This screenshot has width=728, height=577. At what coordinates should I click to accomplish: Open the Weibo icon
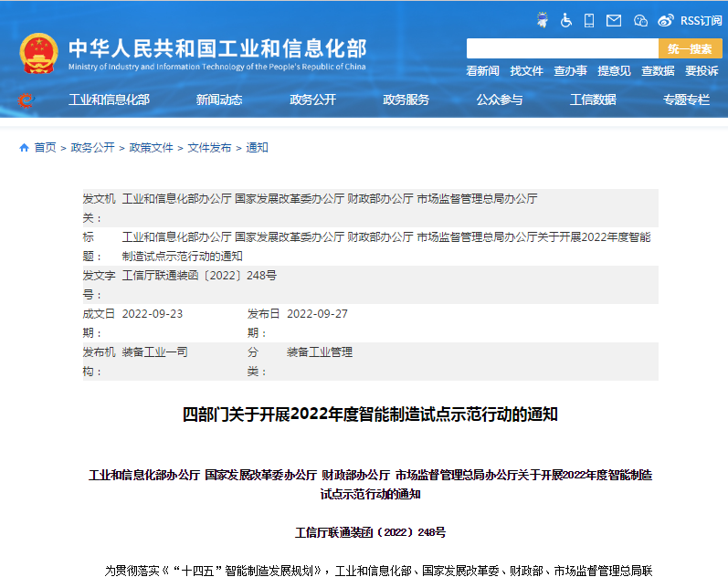pyautogui.click(x=666, y=20)
